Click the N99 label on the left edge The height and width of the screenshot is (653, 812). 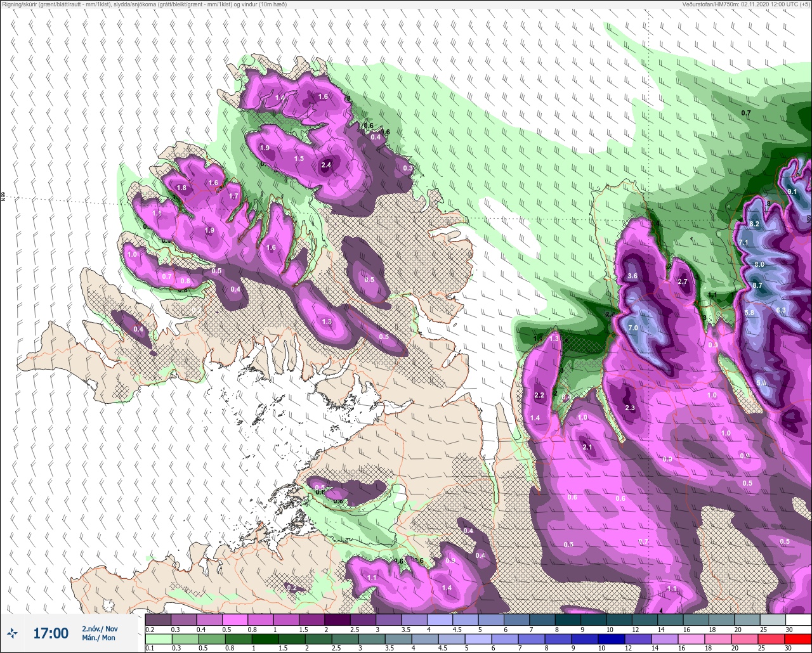(x=3, y=197)
